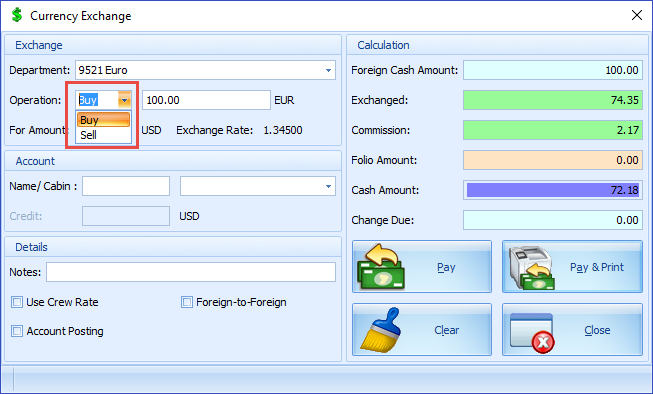Click the Department field showing 9521 Euro

point(205,70)
